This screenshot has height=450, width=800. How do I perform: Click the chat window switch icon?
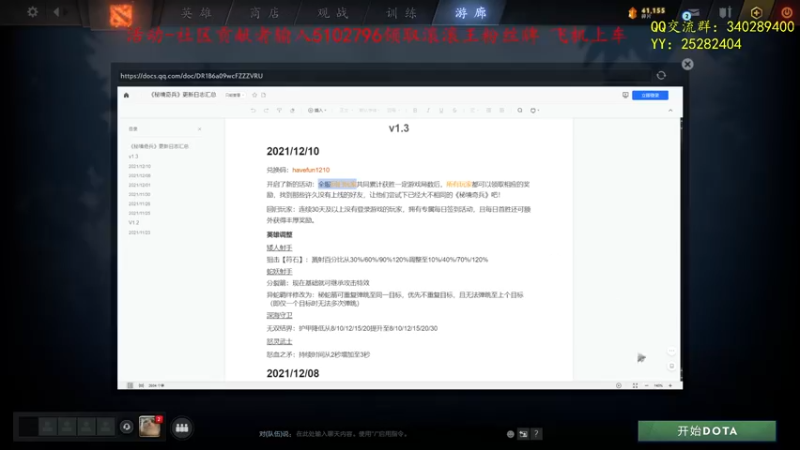click(x=523, y=434)
